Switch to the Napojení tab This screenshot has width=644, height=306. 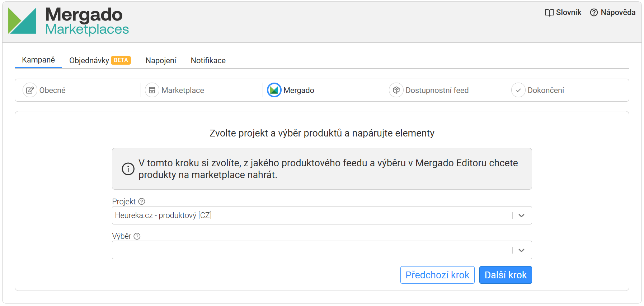(161, 60)
